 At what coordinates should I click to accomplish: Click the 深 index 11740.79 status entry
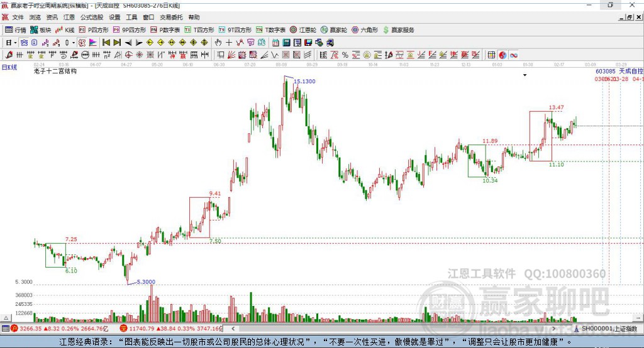click(171, 329)
